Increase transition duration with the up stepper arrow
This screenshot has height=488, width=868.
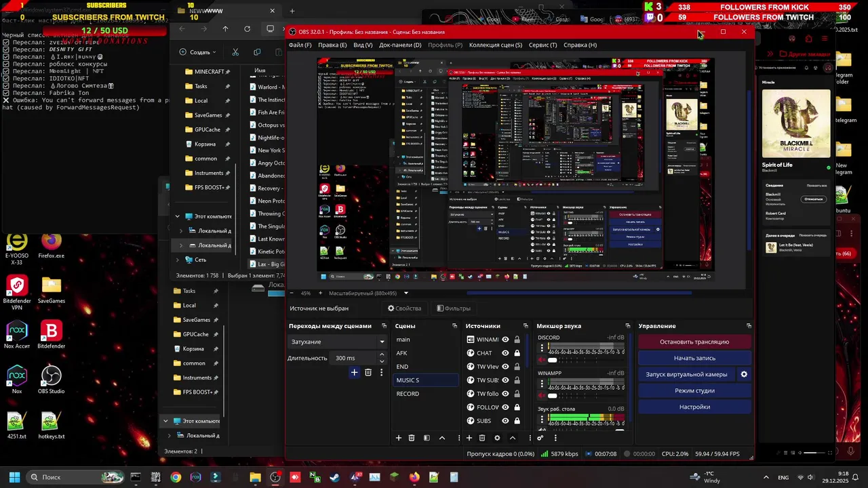(x=381, y=354)
